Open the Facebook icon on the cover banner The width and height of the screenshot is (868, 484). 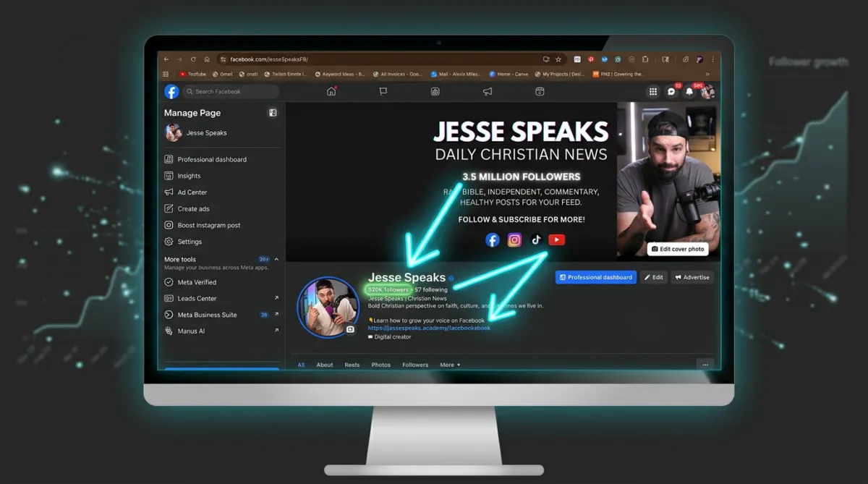coord(493,240)
